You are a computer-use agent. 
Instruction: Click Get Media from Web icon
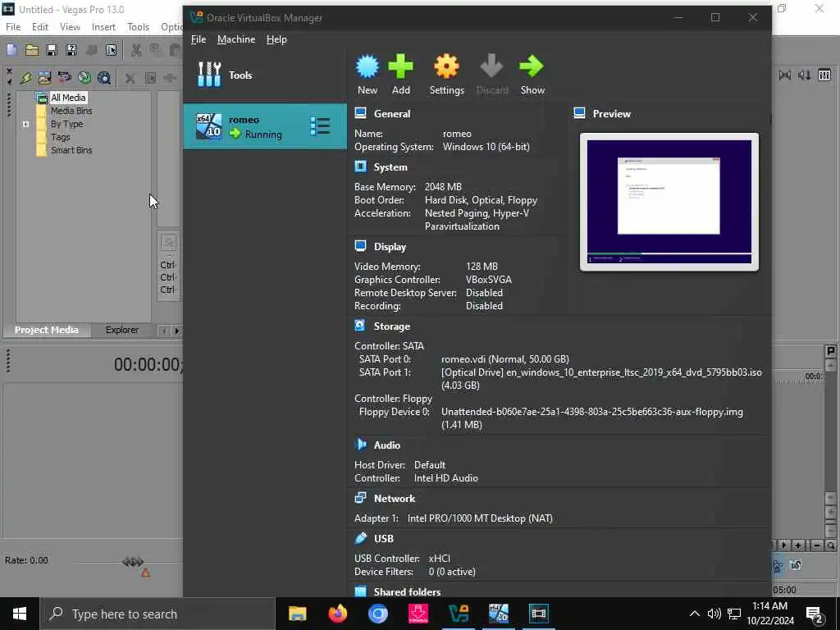[104, 78]
